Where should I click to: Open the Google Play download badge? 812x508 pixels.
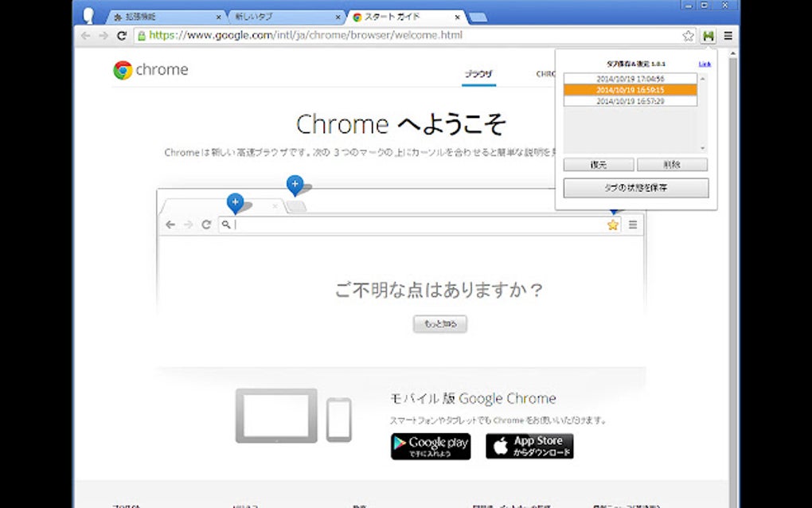click(431, 446)
